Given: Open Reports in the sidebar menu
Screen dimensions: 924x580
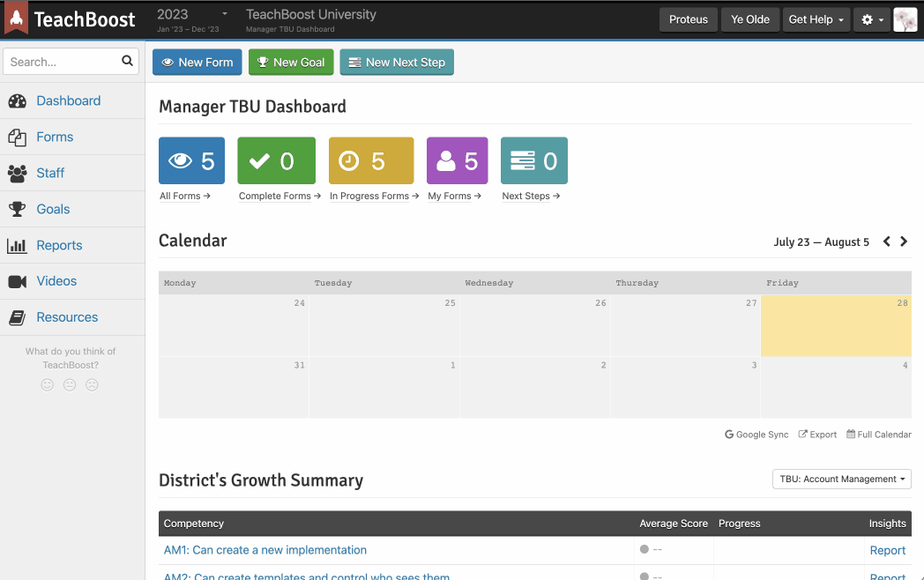Looking at the screenshot, I should 60,245.
